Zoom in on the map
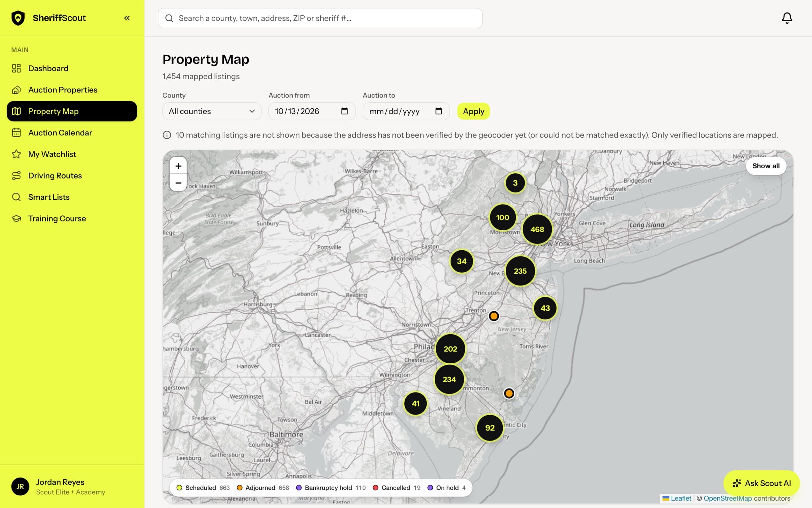The width and height of the screenshot is (812, 508). [x=178, y=166]
